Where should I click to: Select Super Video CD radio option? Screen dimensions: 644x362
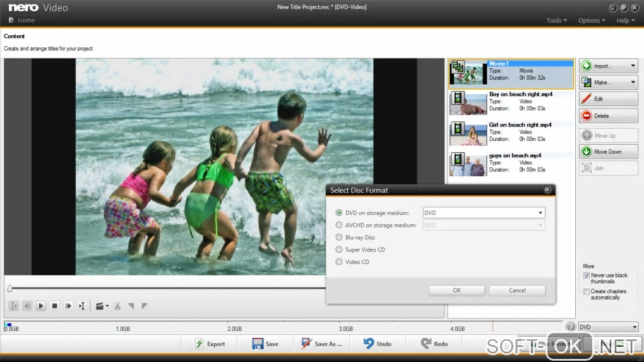[339, 250]
